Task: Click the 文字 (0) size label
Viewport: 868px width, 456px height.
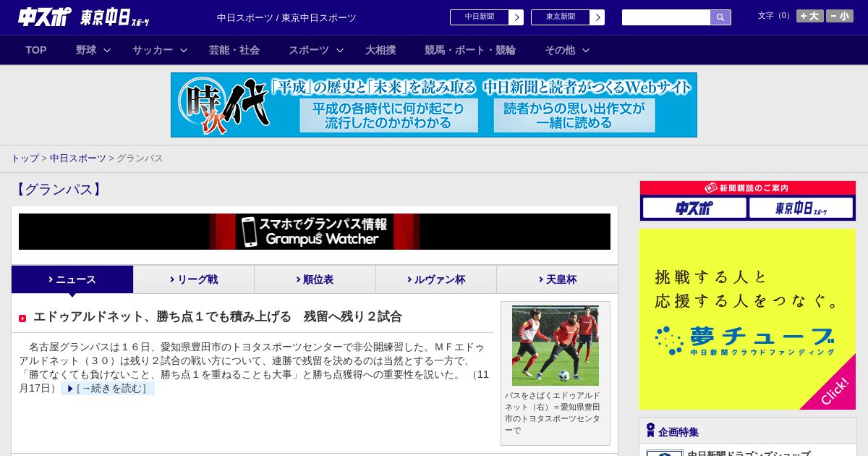Action: 775,16
